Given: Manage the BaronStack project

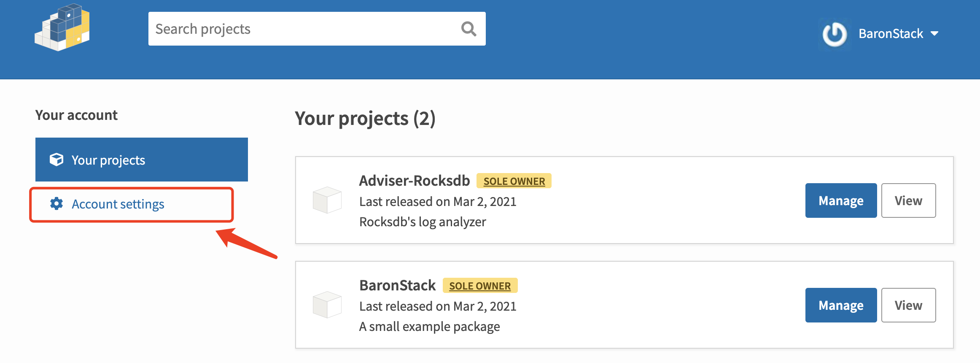Looking at the screenshot, I should pyautogui.click(x=841, y=305).
